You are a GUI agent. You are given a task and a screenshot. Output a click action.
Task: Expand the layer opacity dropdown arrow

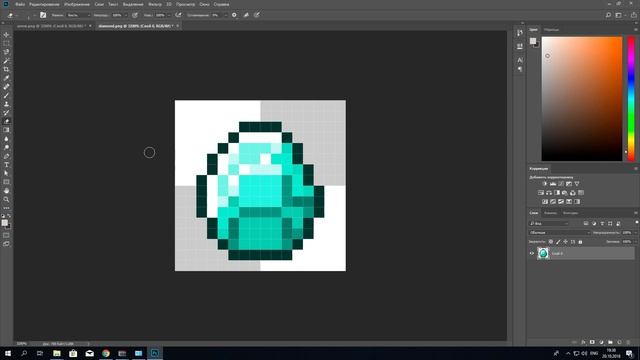pos(636,233)
